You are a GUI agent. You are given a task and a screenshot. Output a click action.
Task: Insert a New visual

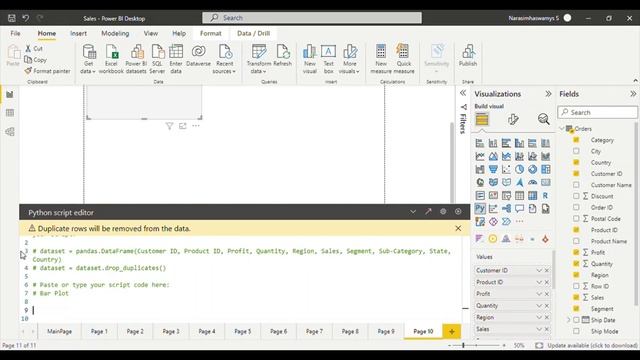[309, 59]
